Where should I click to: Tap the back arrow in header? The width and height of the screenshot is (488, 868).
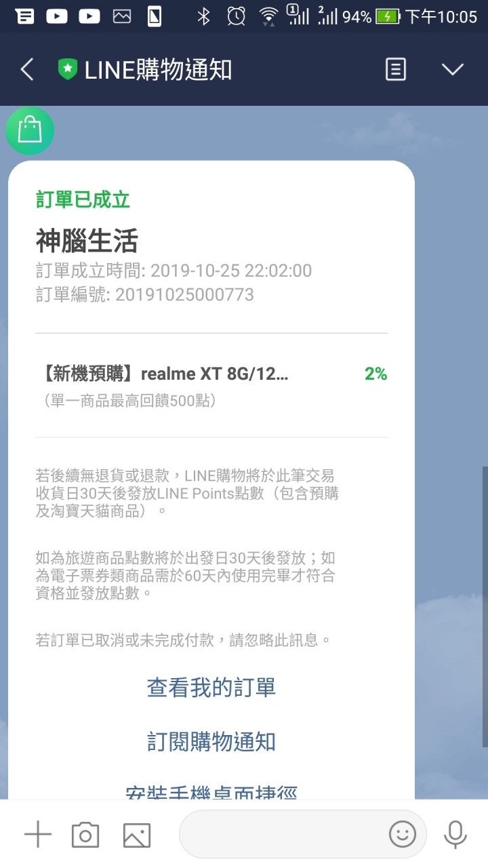[x=27, y=69]
